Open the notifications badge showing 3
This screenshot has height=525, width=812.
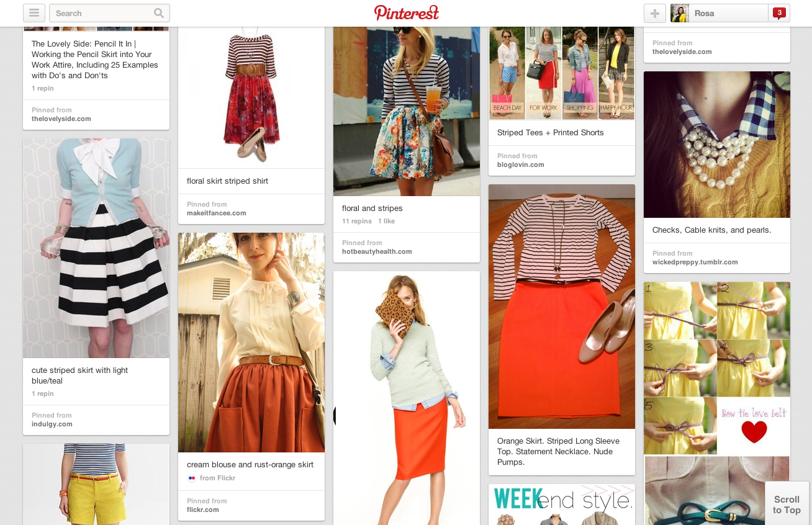(x=779, y=12)
